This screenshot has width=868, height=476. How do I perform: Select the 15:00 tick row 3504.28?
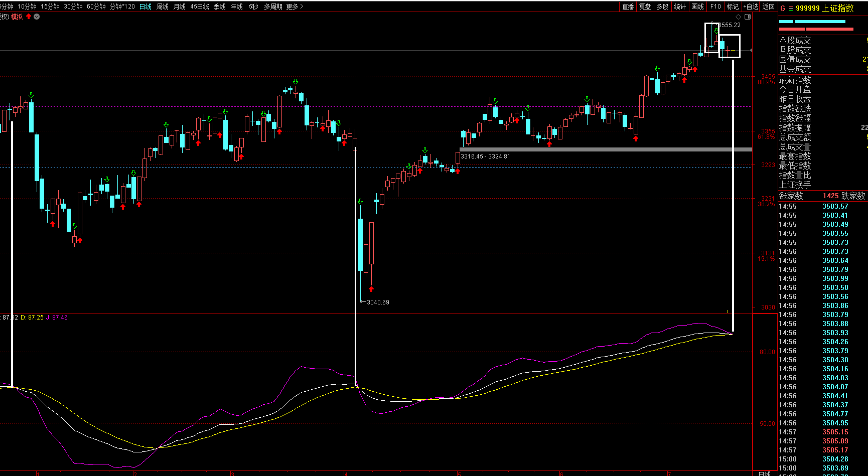pos(823,459)
